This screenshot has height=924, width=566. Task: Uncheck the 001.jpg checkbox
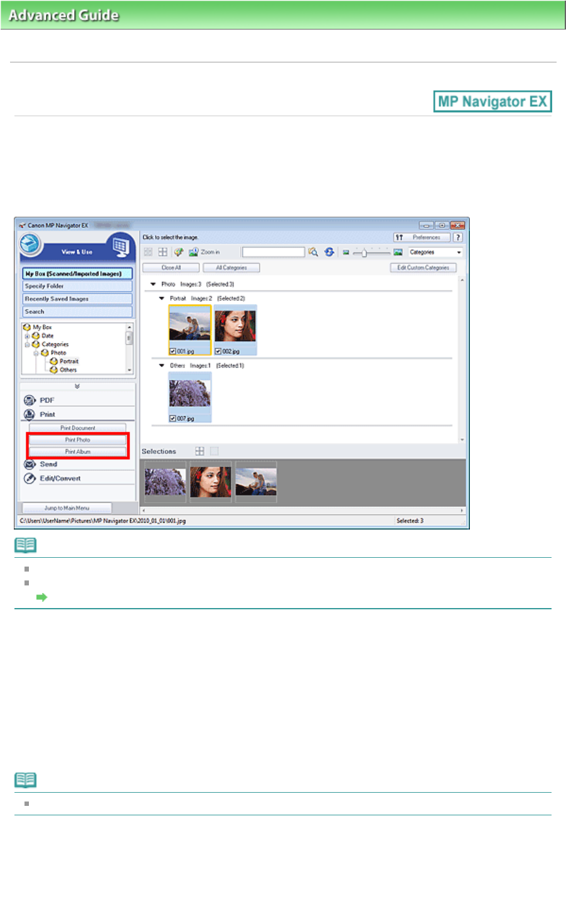coord(173,351)
